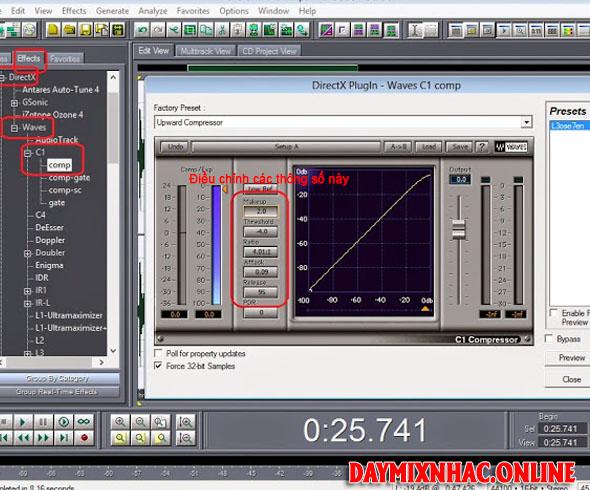This screenshot has height=490, width=590.
Task: Click the Redo arrow toolbar icon
Action: click(158, 30)
